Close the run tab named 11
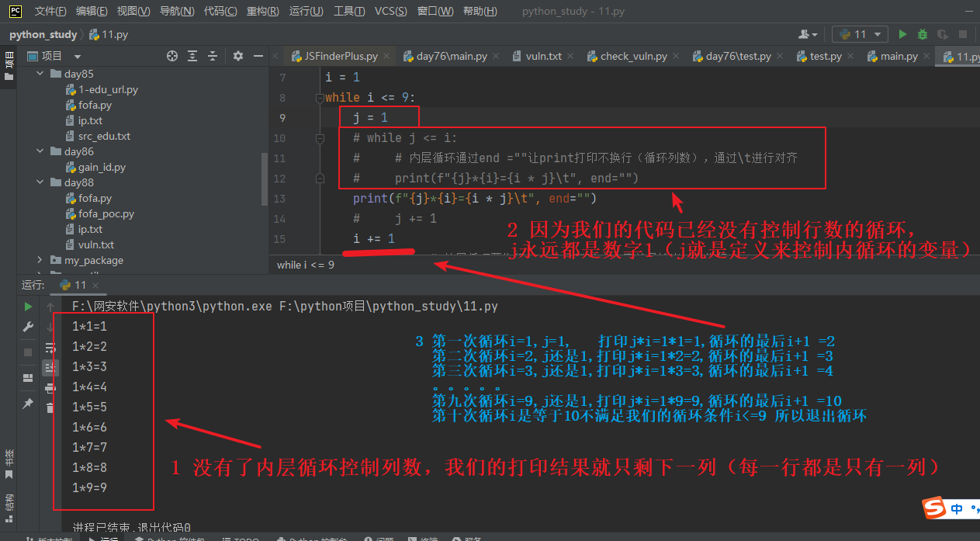980x541 pixels. coord(95,285)
